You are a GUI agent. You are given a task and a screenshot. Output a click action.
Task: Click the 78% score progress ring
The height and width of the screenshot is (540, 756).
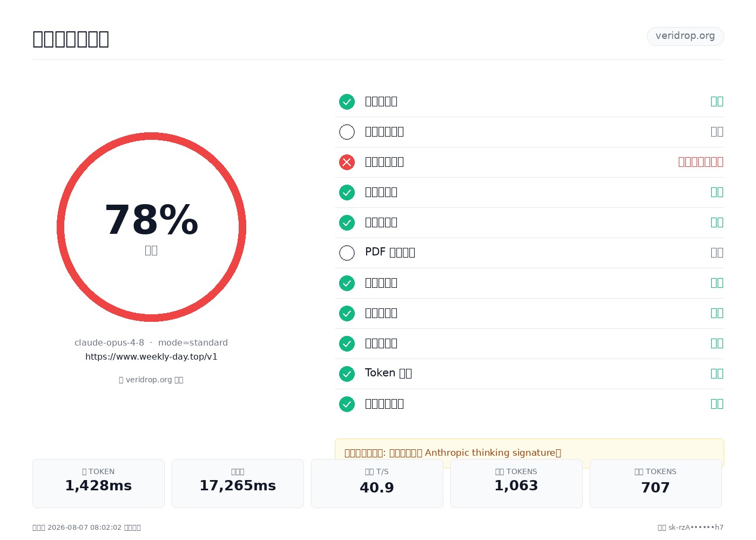point(151,227)
